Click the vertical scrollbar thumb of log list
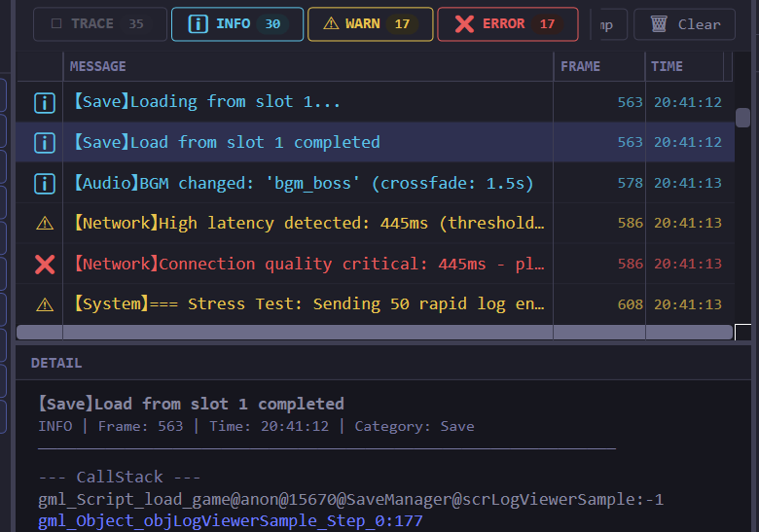Screen dimensions: 759x532 pos(742,118)
